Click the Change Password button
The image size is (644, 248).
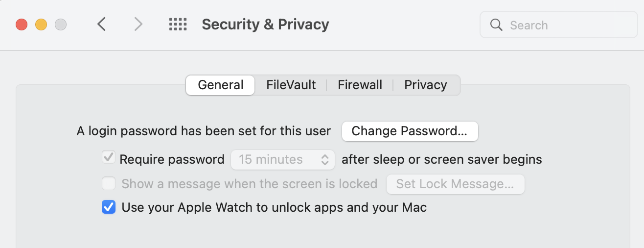pyautogui.click(x=410, y=131)
